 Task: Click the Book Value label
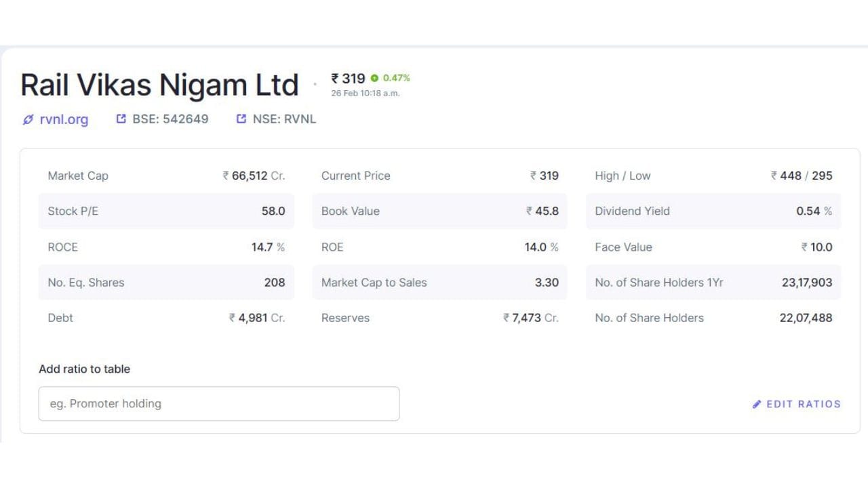point(351,211)
